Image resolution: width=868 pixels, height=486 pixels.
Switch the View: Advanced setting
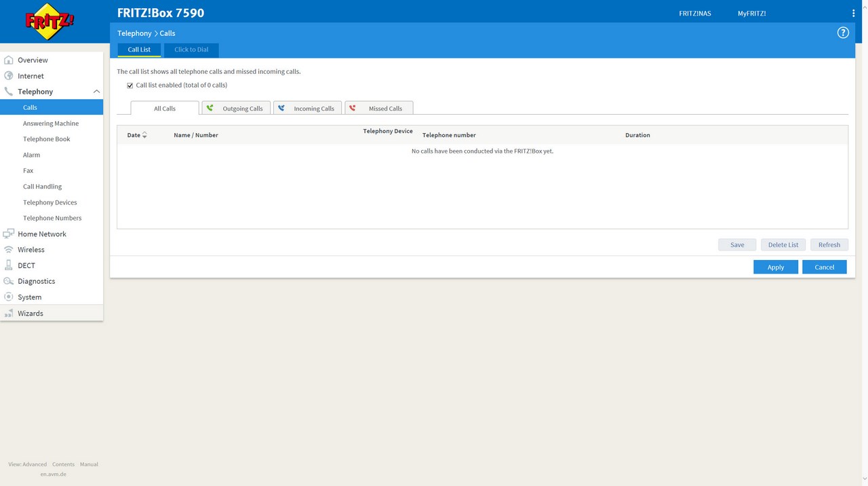(x=28, y=464)
